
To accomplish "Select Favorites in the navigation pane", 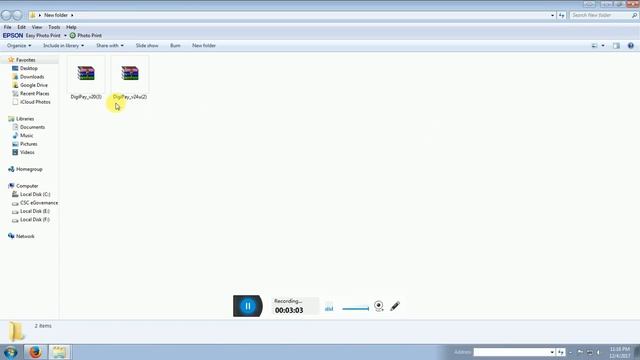I will pyautogui.click(x=25, y=60).
